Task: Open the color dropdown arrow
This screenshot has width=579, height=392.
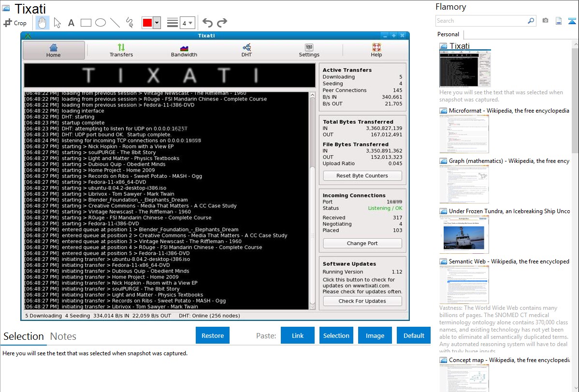Action: 157,23
